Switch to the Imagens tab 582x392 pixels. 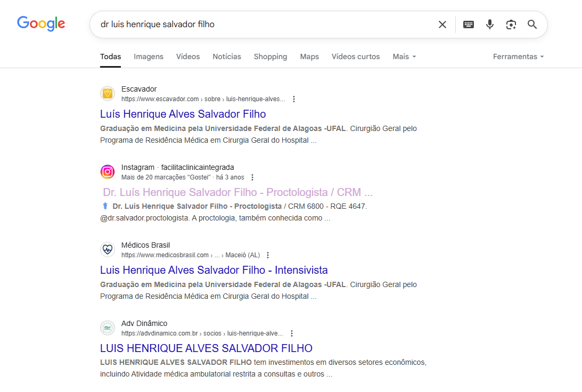149,56
